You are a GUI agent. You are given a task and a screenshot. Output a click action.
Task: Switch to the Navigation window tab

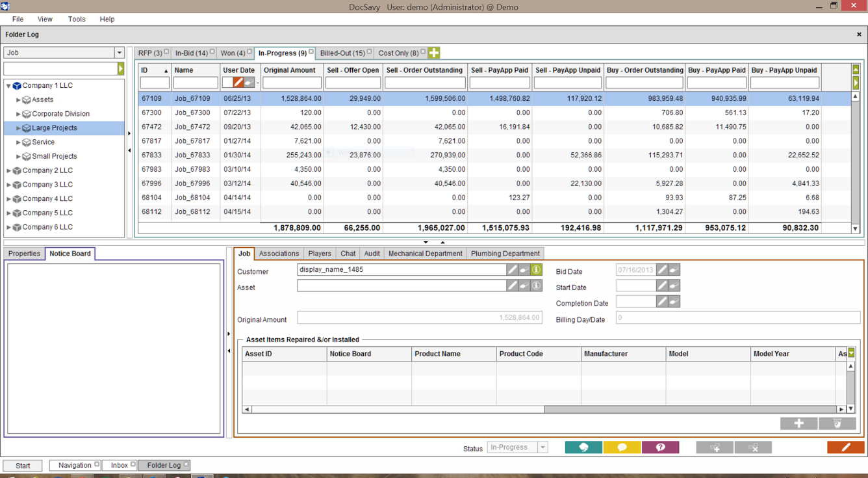[x=75, y=466]
